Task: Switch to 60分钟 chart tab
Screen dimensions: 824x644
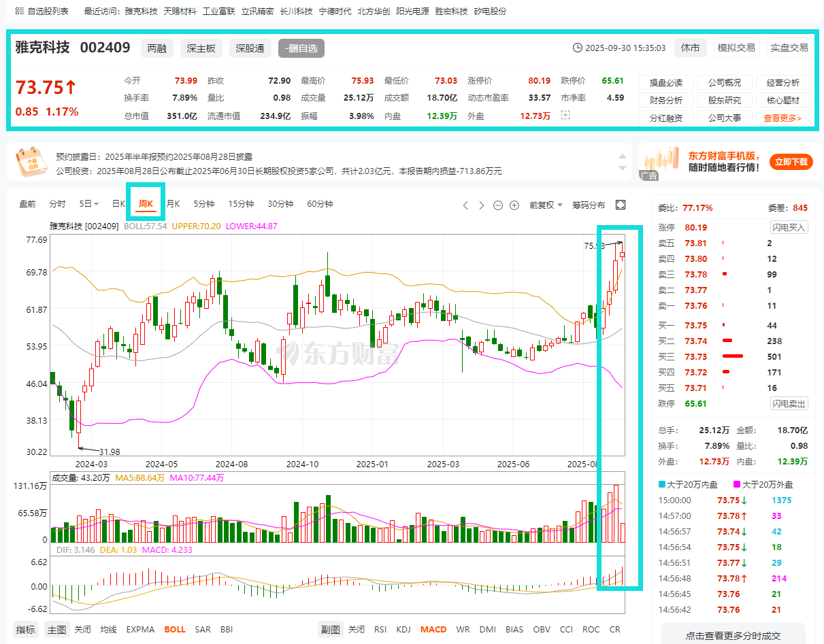Action: click(320, 204)
